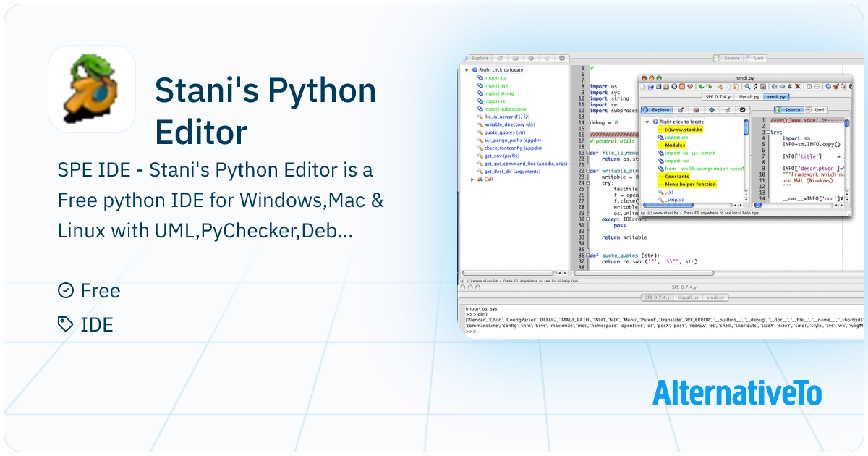
Task: Fold try block at line 3 in smdi.py
Action: (x=768, y=132)
